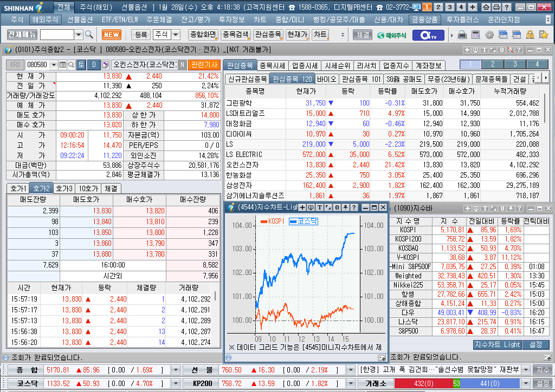Screen dimensions: 555x392
Task: Click the NEW orange button
Action: pyautogui.click(x=112, y=35)
